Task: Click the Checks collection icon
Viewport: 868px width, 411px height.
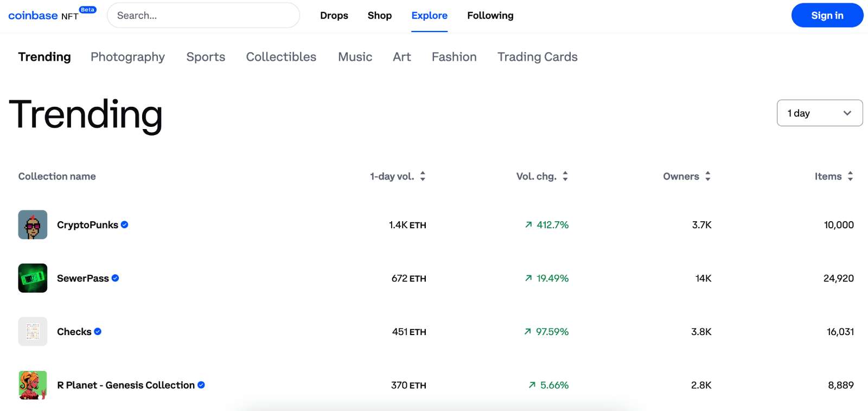Action: 33,331
